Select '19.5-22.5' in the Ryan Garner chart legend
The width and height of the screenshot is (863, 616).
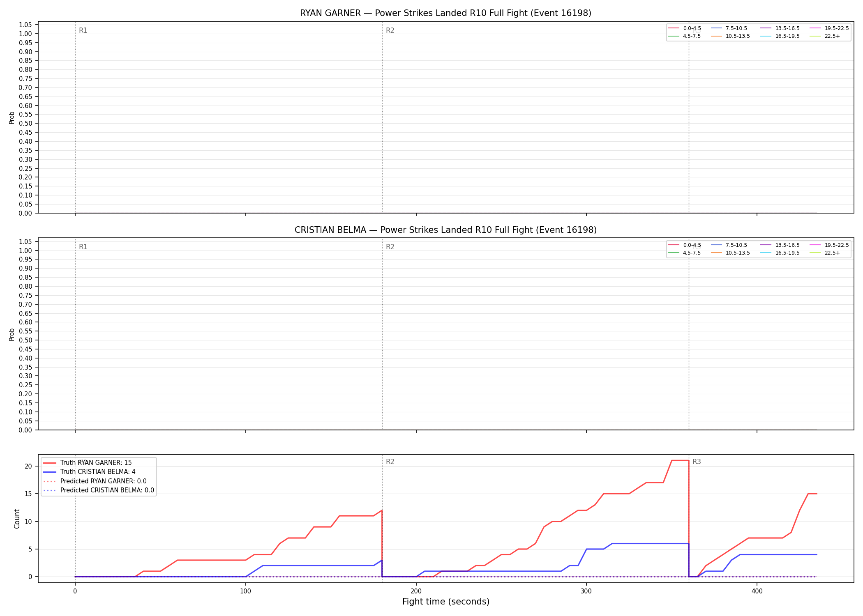(837, 28)
